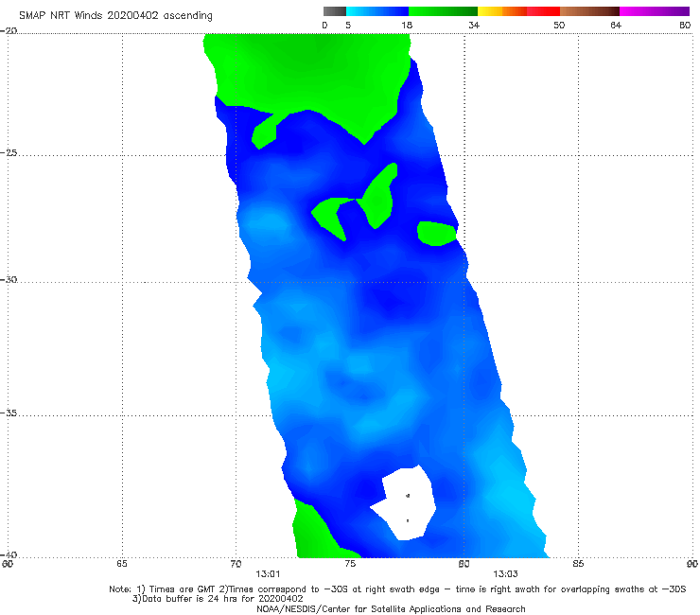
Task: Click the colorbar label '34'
Action: 474,26
